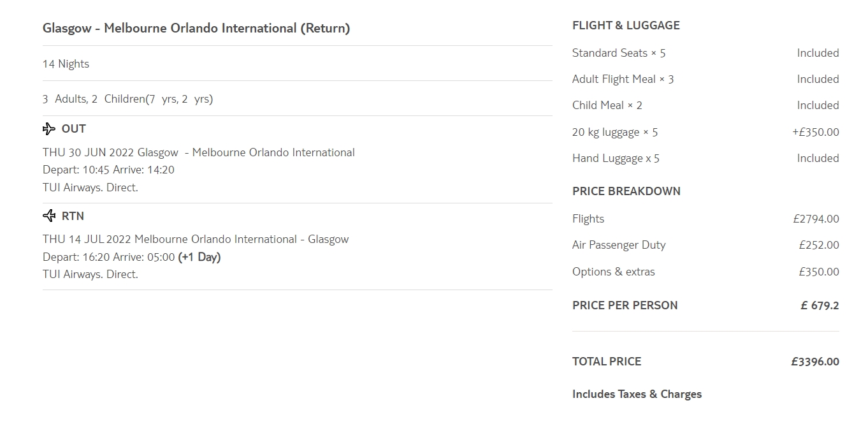
Task: Click the (+1 Day) arrival note
Action: click(199, 257)
